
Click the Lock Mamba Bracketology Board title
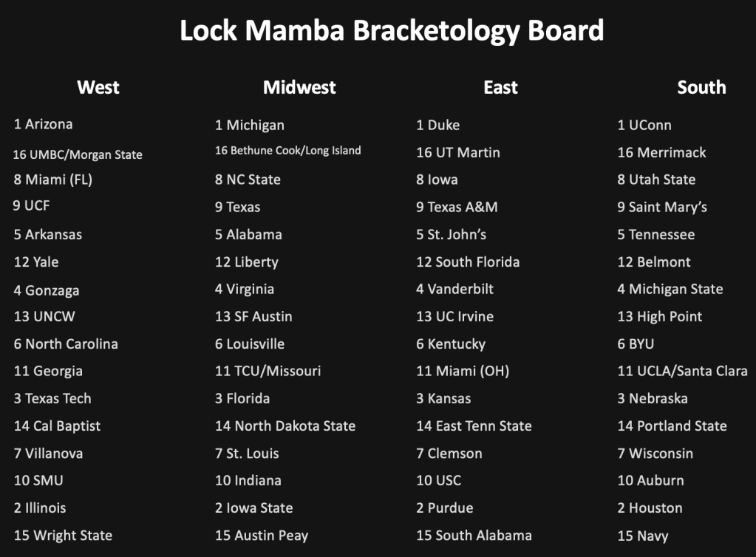point(392,31)
